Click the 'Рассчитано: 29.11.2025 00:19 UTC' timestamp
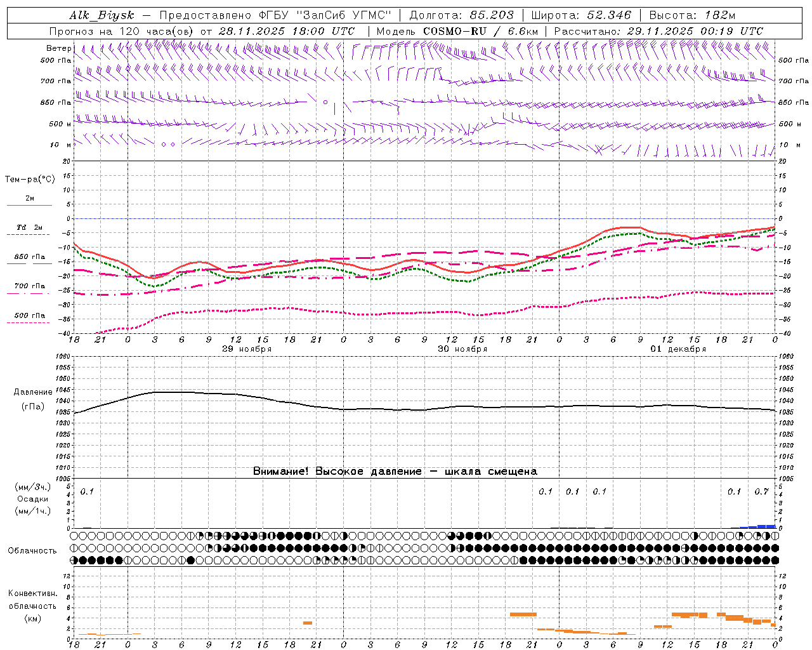This screenshot has width=812, height=650. pyautogui.click(x=658, y=31)
